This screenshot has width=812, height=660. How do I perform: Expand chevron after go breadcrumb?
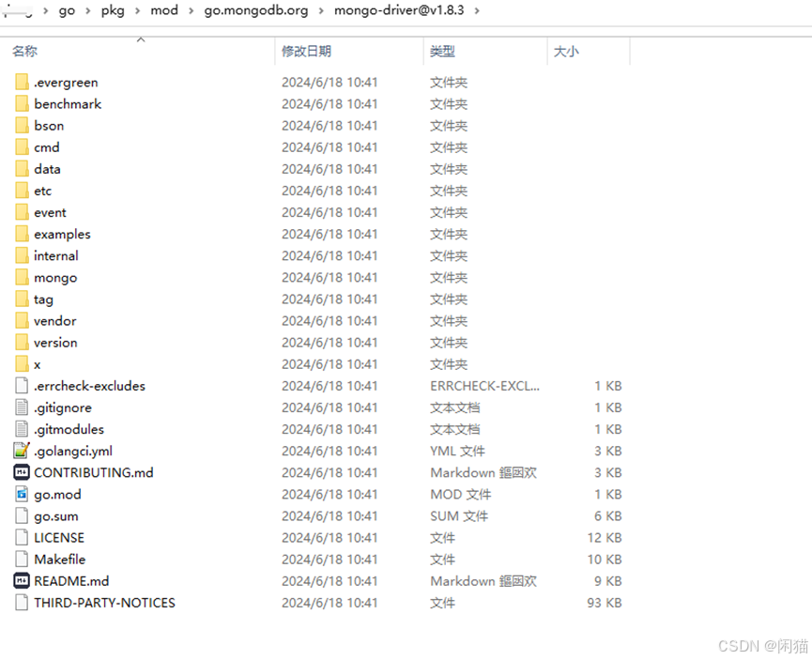coord(88,11)
